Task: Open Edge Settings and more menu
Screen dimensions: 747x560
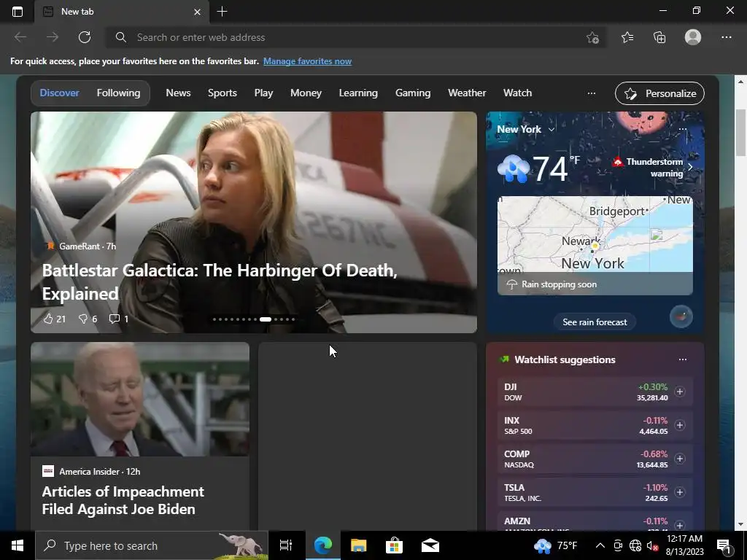Action: [726, 37]
